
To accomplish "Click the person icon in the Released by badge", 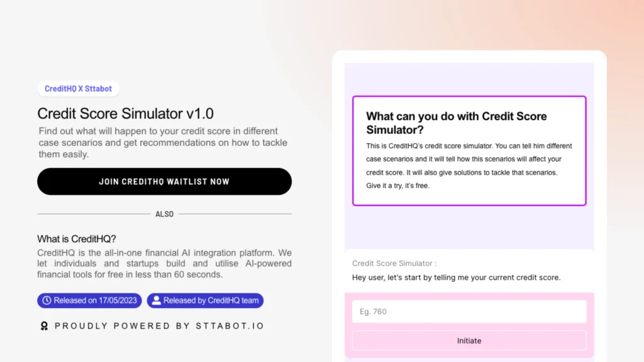I will (156, 300).
